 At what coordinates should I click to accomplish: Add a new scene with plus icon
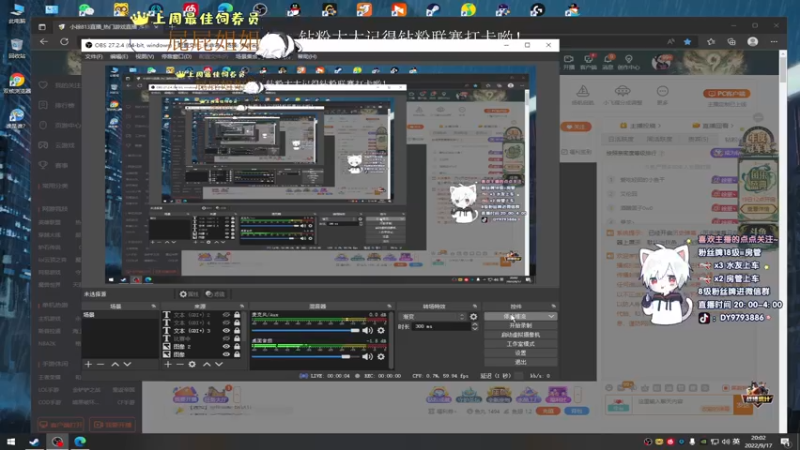[x=88, y=364]
